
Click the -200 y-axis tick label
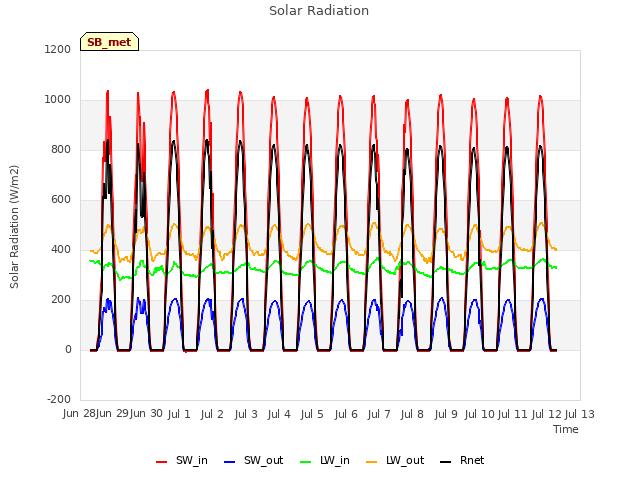tap(59, 399)
